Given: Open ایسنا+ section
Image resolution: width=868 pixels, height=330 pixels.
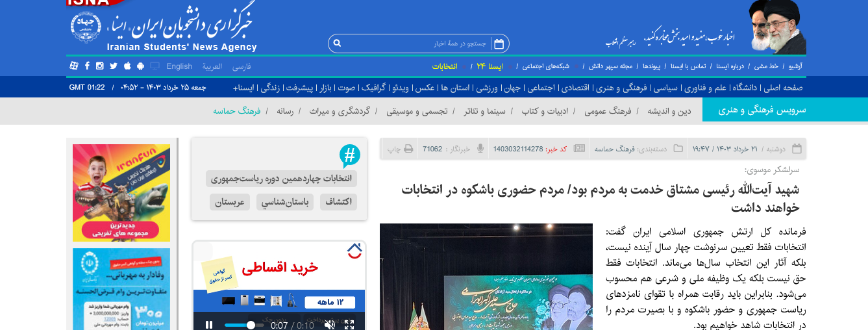Looking at the screenshot, I should click(244, 87).
